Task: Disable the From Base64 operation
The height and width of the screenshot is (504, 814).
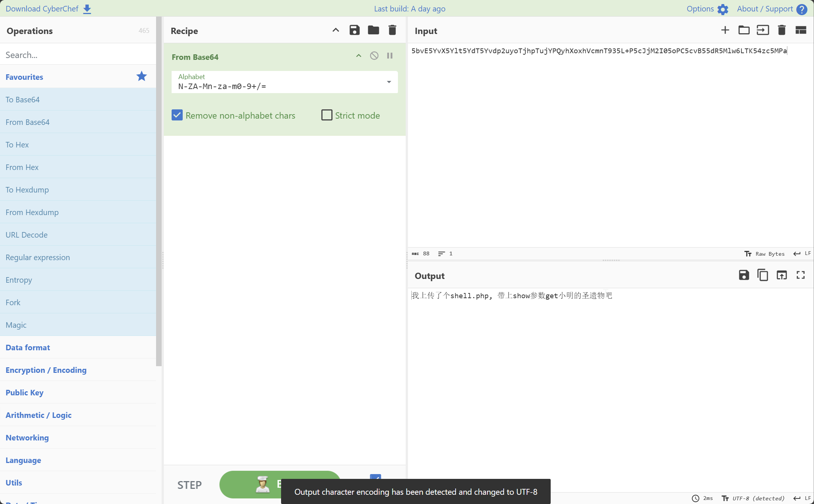Action: (374, 56)
